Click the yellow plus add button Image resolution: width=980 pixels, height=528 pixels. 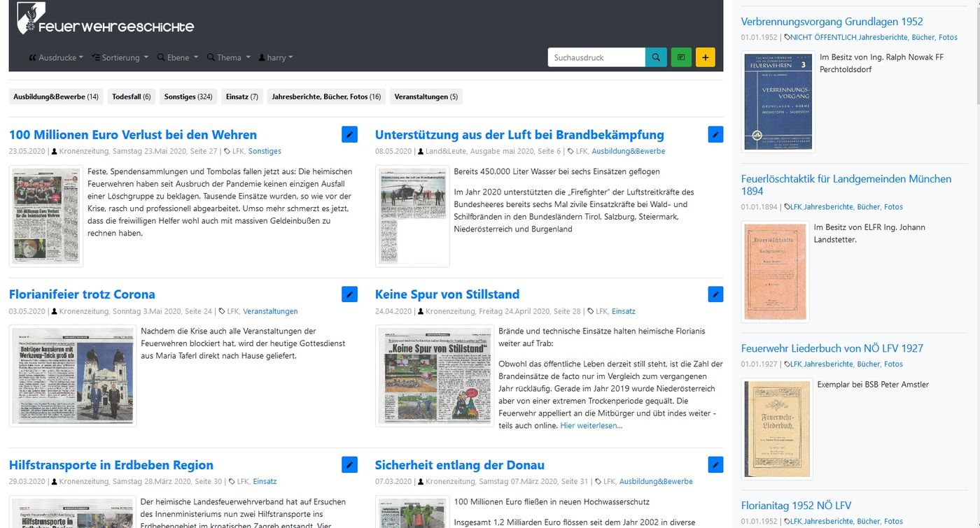click(706, 57)
